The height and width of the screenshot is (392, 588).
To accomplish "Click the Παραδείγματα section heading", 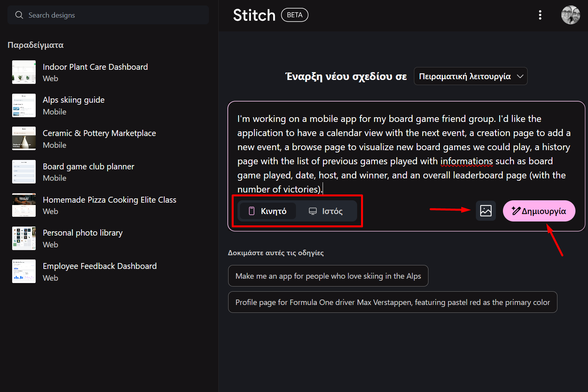I will pos(36,45).
